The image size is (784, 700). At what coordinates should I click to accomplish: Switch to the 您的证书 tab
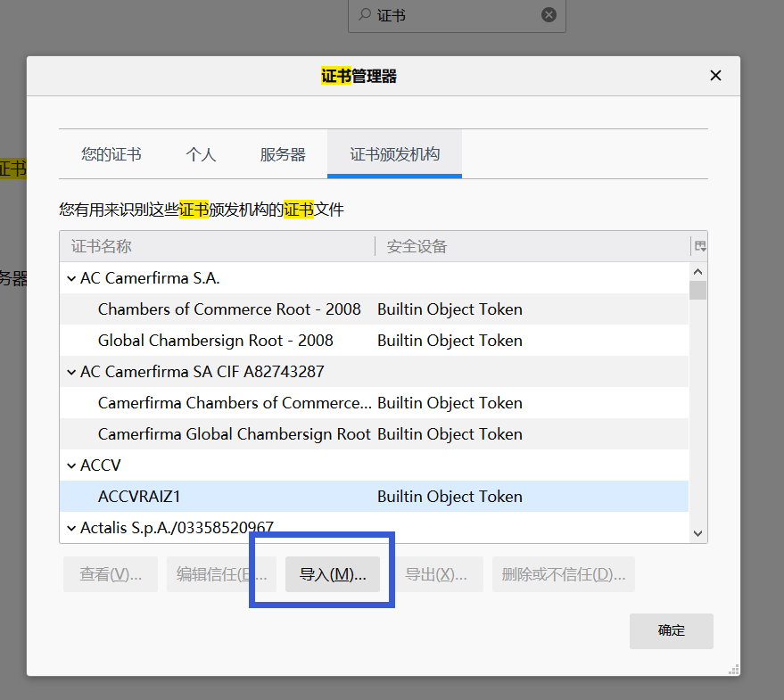[x=111, y=153]
